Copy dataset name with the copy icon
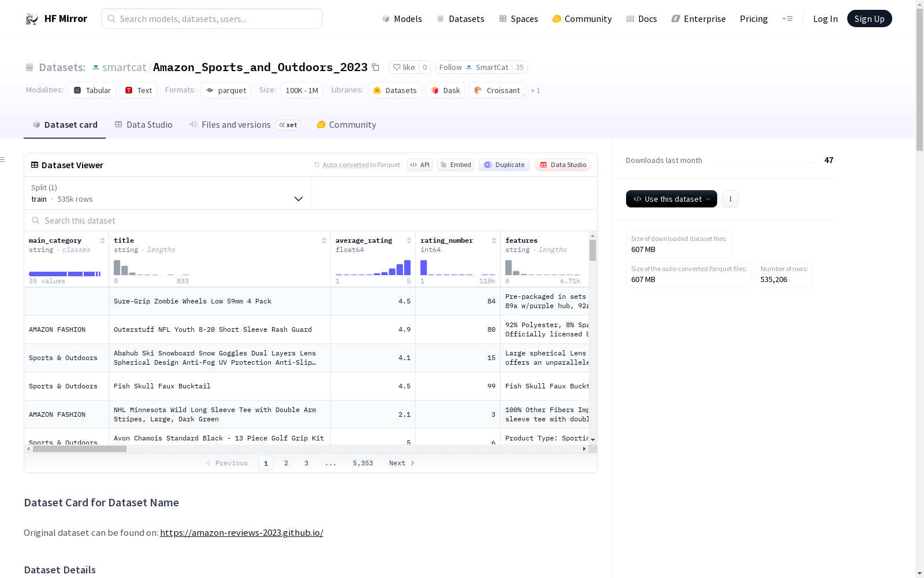Image resolution: width=924 pixels, height=578 pixels. pos(375,67)
